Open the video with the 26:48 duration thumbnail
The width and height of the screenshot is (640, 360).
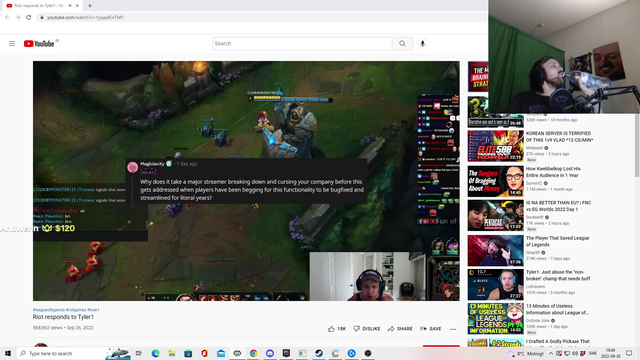coord(496,111)
